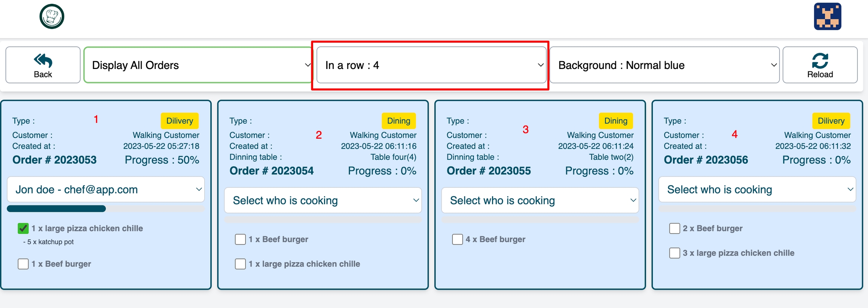Click the chef hat logo icon
868x308 pixels.
52,17
